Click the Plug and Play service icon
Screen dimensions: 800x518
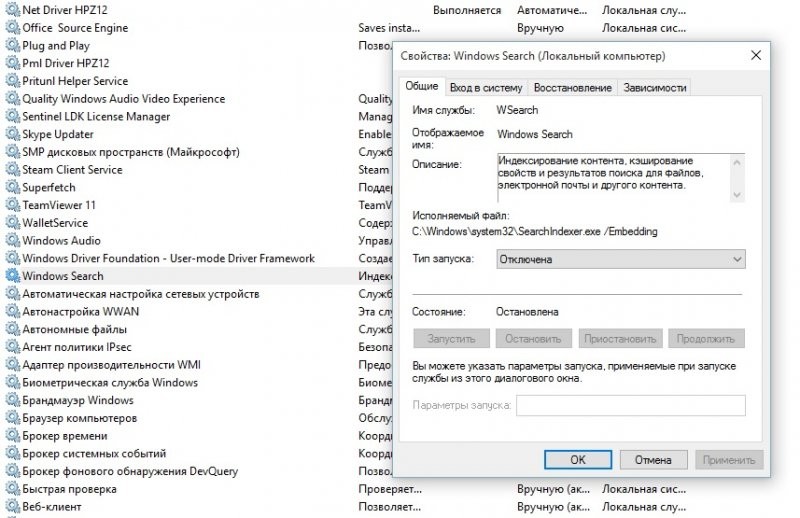(x=13, y=46)
